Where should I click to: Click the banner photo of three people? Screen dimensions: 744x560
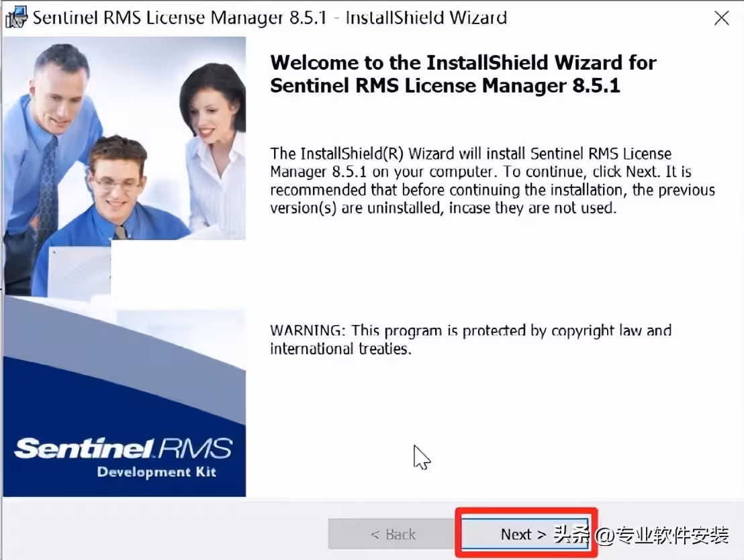click(x=124, y=166)
